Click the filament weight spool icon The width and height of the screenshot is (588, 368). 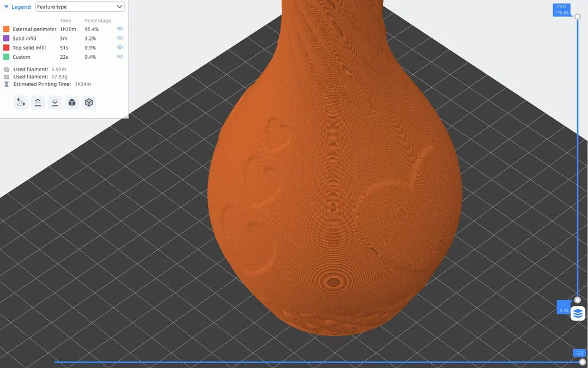pos(6,77)
